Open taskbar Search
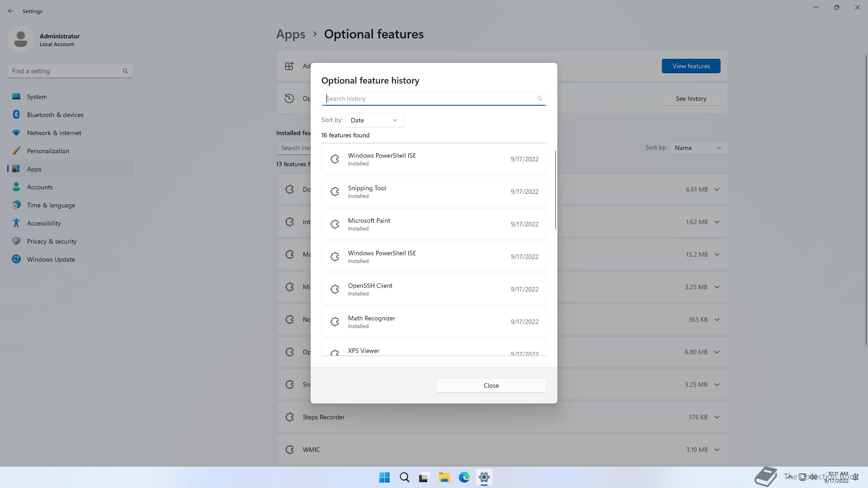 click(x=405, y=477)
